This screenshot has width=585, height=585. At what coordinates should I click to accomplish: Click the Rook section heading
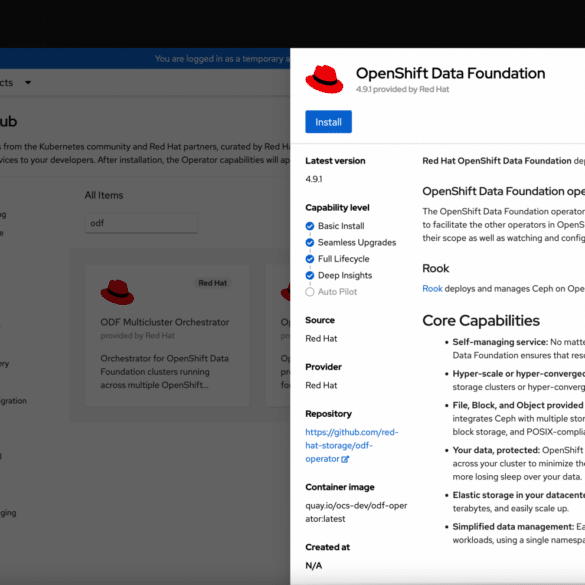[x=436, y=268]
